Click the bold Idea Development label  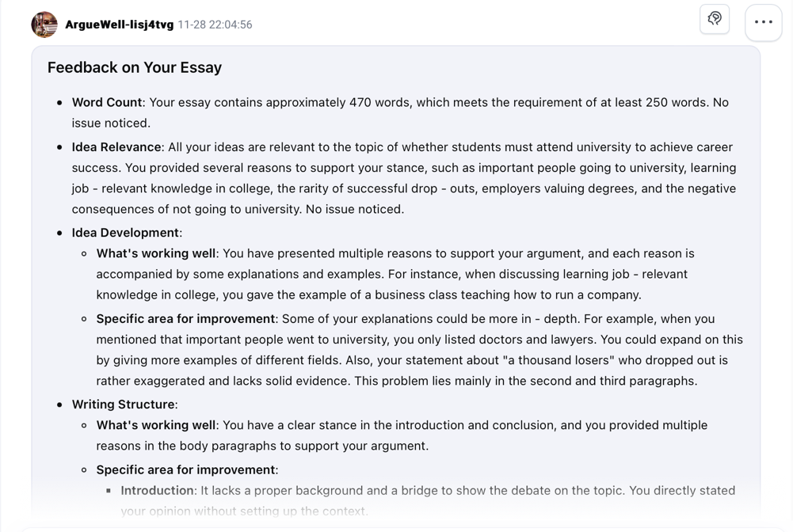[125, 232]
